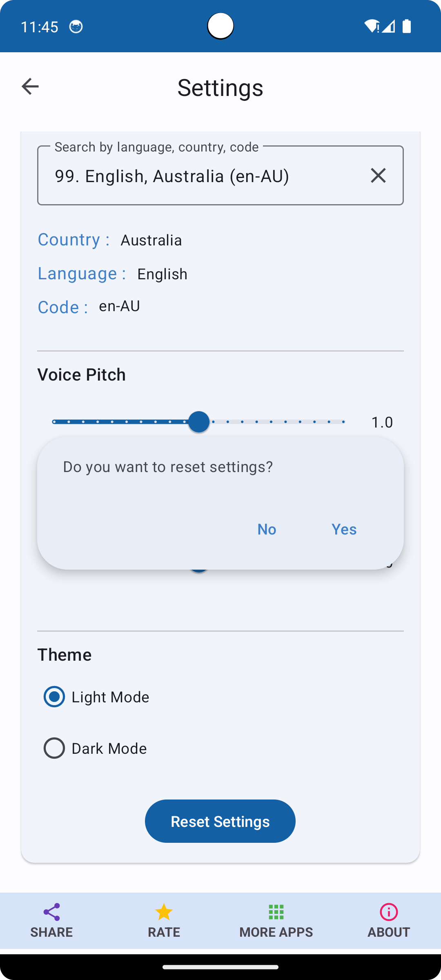Click the Voice Pitch slider thumb

click(x=199, y=422)
